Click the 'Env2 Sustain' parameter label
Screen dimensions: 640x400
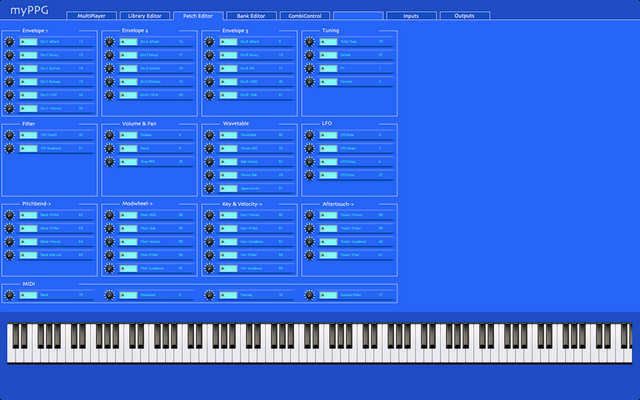[x=150, y=69]
